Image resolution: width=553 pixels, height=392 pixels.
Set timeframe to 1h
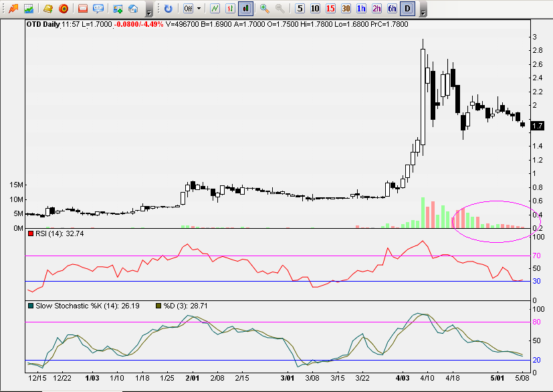tap(361, 9)
